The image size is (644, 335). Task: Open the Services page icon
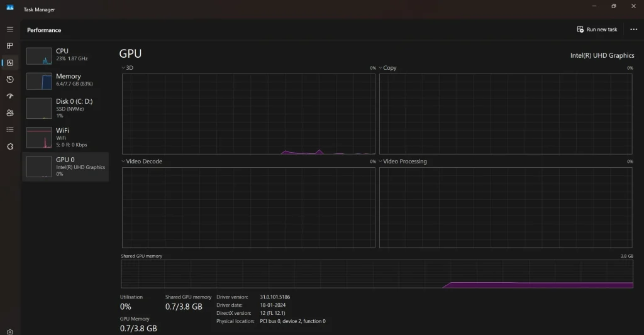click(x=10, y=146)
